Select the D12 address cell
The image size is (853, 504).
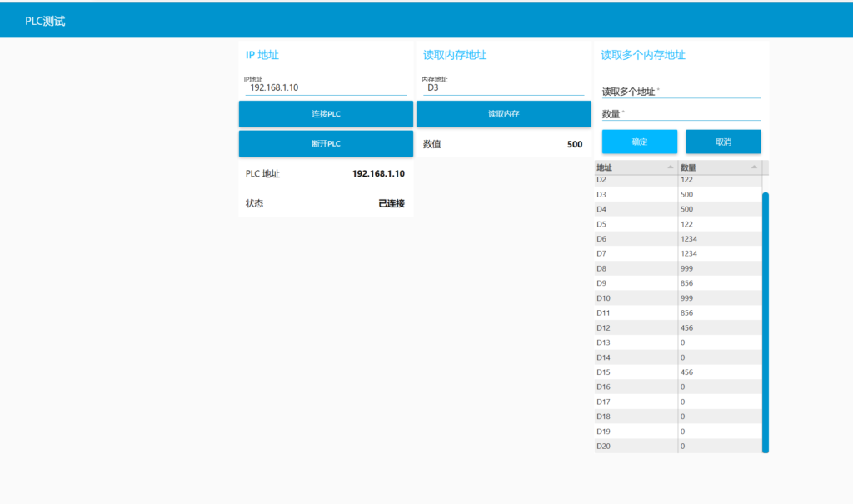(636, 328)
